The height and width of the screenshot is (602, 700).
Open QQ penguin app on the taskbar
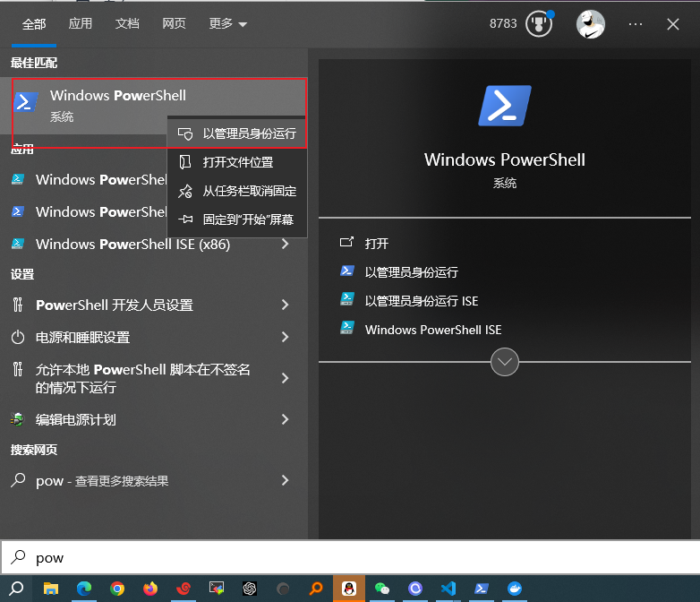pyautogui.click(x=349, y=589)
